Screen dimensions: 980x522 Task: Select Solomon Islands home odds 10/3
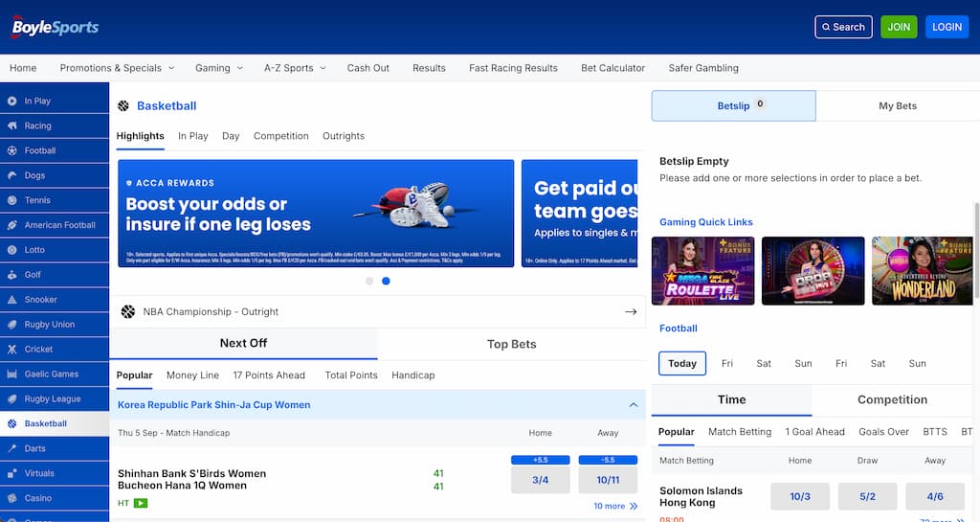click(x=800, y=496)
